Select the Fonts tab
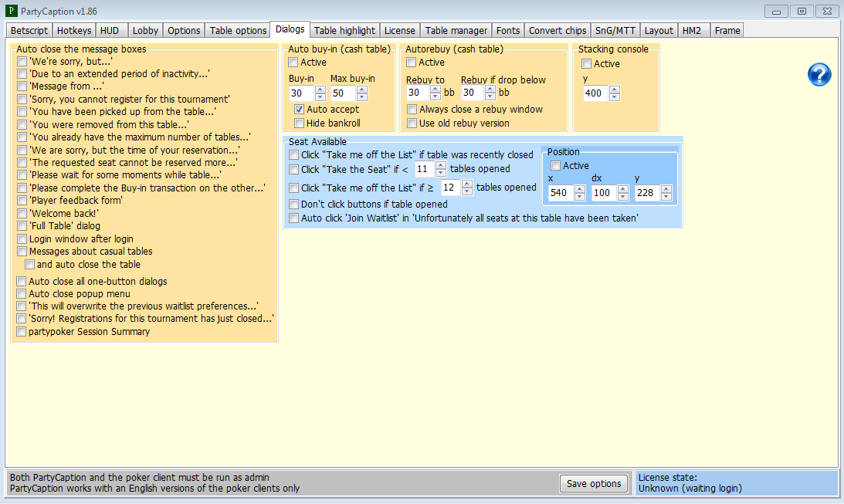844x504 pixels. (x=508, y=31)
